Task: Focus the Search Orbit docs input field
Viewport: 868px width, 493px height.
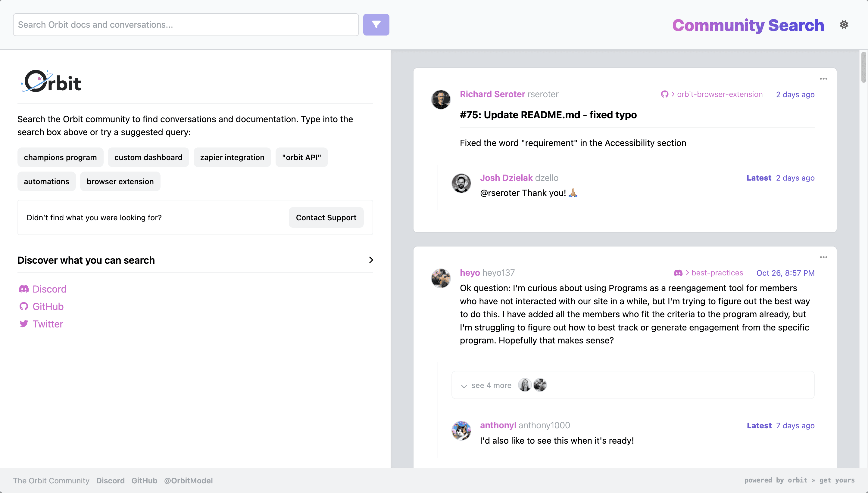Action: coord(186,25)
